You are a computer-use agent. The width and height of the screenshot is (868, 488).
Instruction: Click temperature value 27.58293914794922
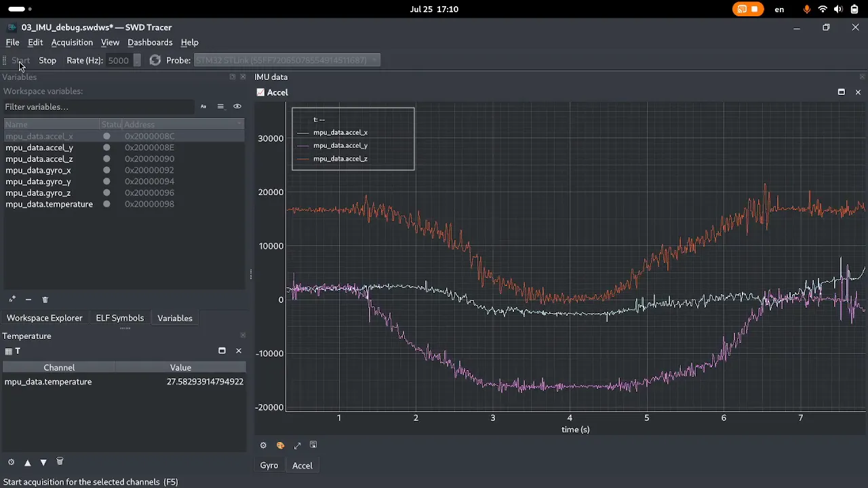pos(205,382)
